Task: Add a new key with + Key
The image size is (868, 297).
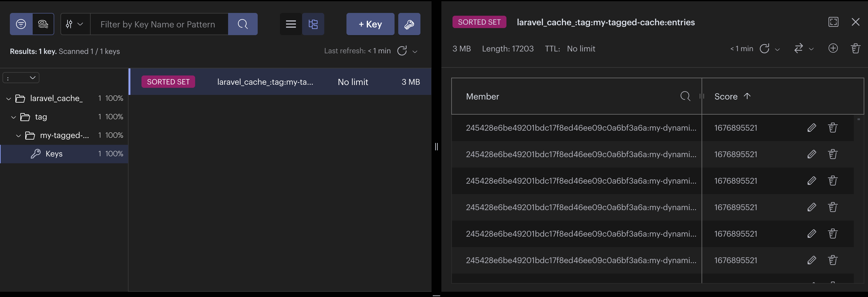Action: [370, 24]
